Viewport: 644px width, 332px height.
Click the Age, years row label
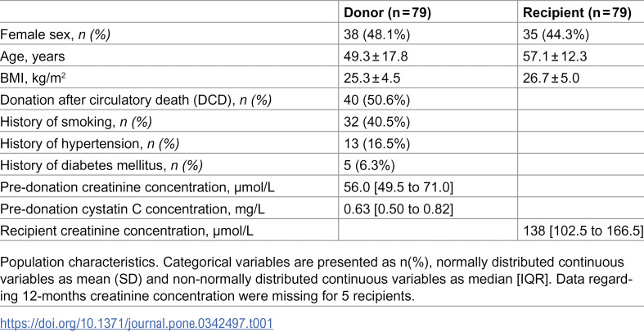click(33, 56)
